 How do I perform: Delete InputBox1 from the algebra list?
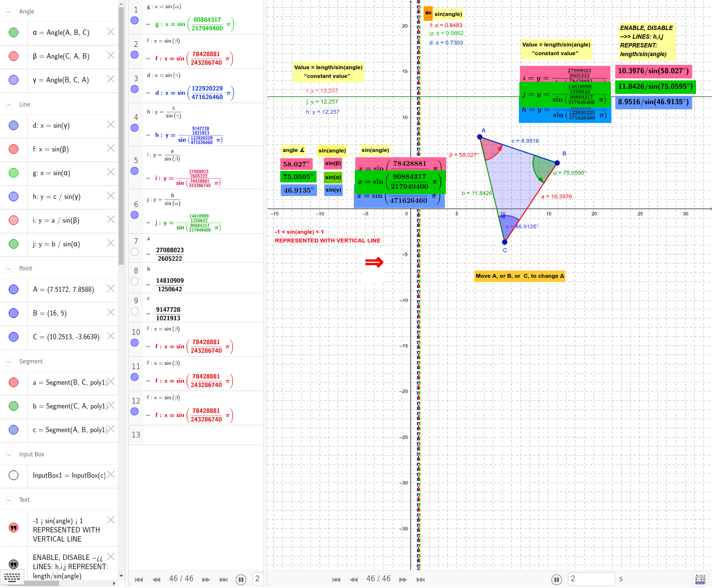click(111, 475)
